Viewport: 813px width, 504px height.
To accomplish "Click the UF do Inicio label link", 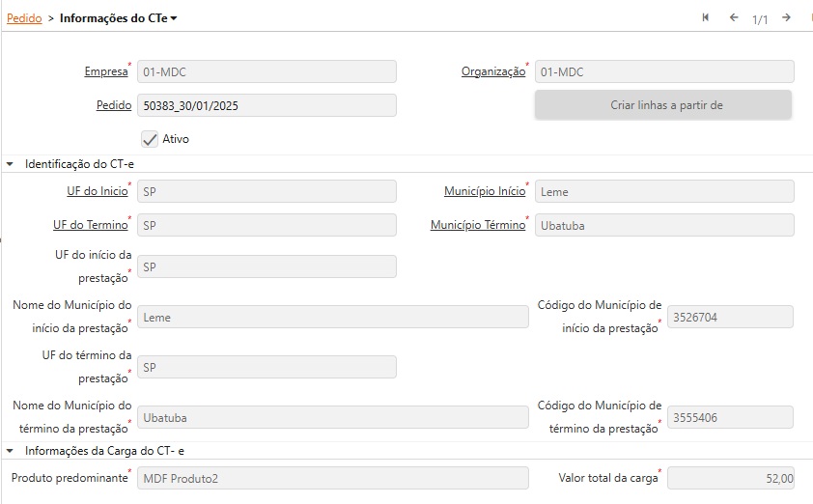I will (97, 191).
